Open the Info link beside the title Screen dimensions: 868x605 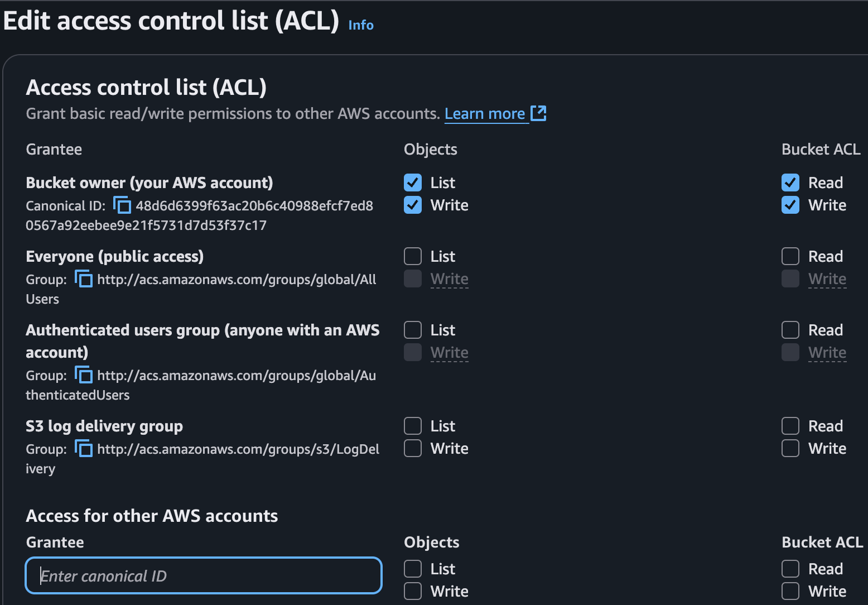pyautogui.click(x=361, y=25)
